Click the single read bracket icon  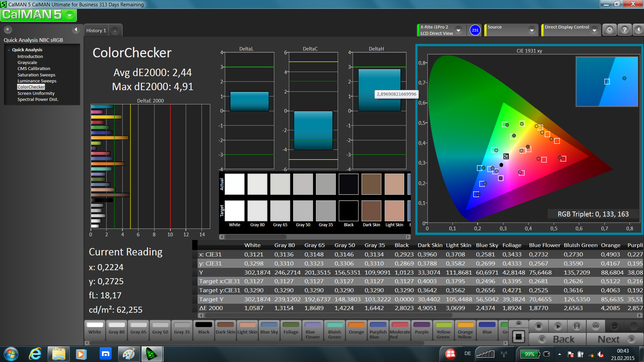(x=577, y=326)
